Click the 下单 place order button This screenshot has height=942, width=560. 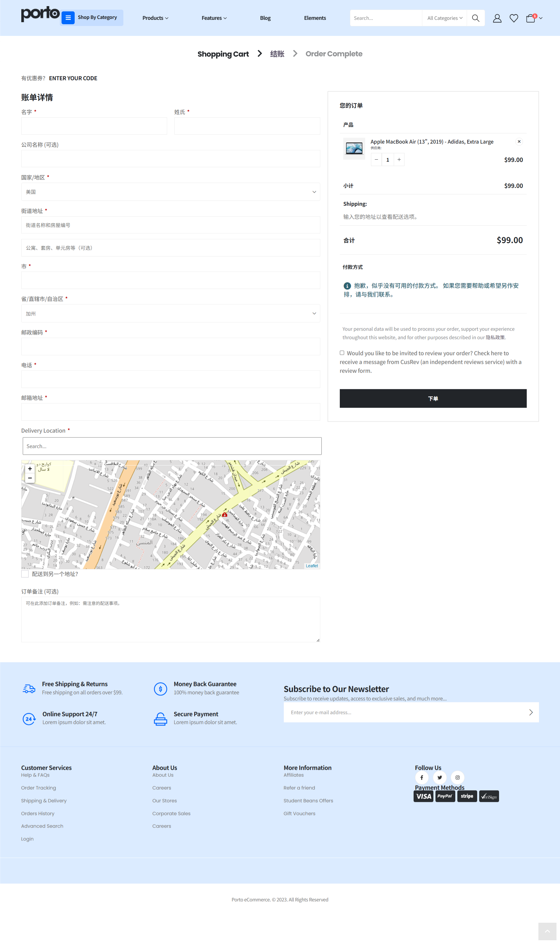433,398
